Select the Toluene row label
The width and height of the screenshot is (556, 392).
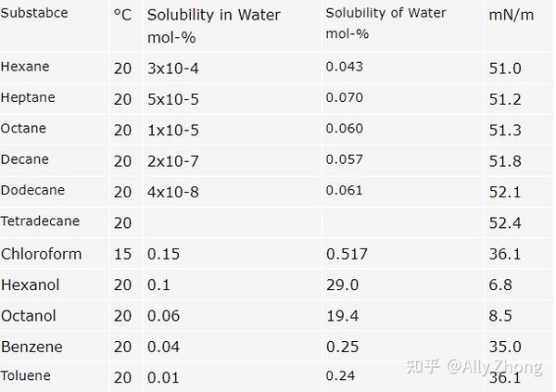(x=26, y=375)
